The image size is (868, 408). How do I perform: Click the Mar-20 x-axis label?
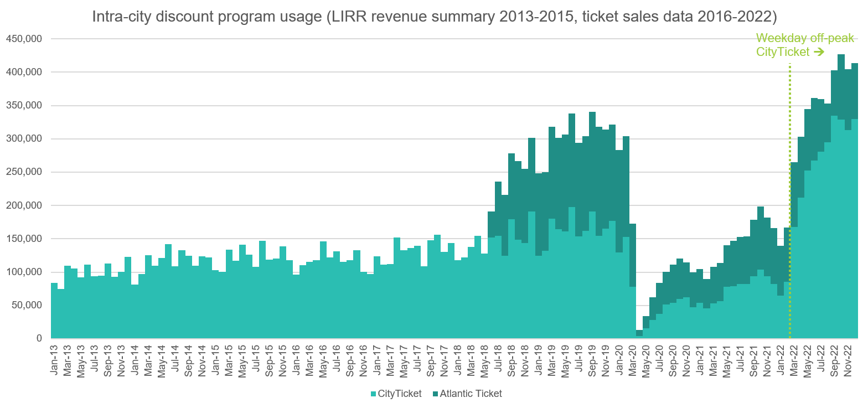point(633,360)
